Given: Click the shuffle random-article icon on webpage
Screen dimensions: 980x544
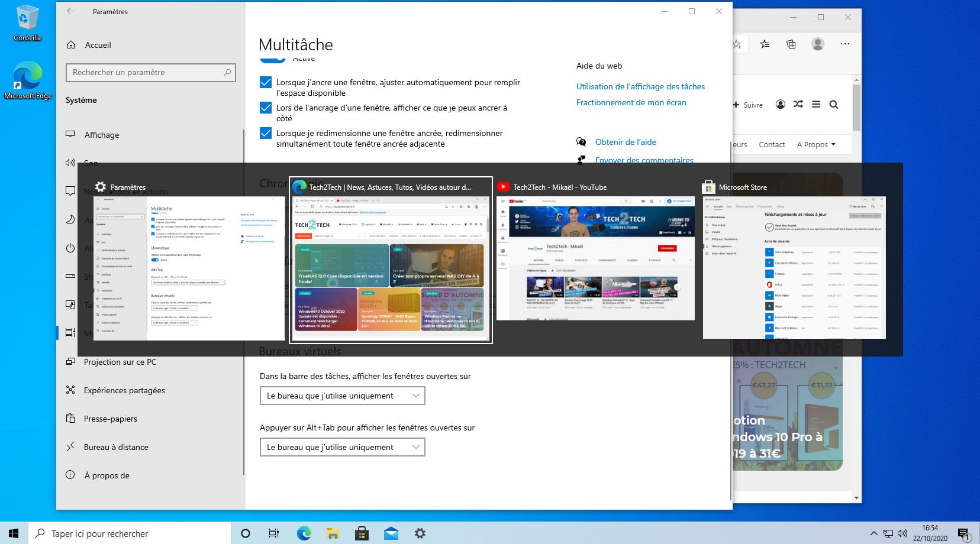Looking at the screenshot, I should click(x=798, y=104).
